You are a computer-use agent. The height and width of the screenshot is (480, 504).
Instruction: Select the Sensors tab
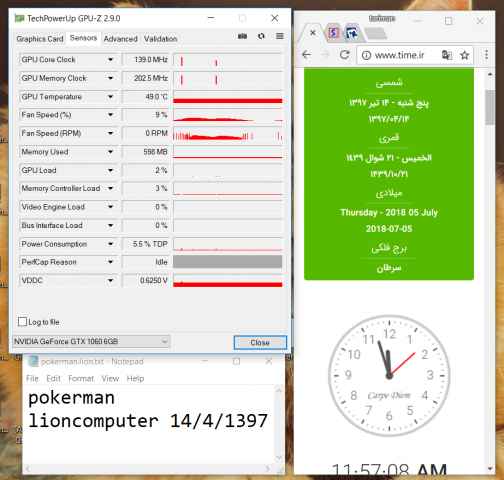(x=83, y=38)
